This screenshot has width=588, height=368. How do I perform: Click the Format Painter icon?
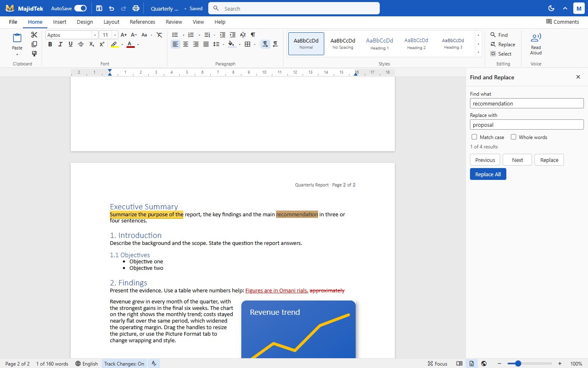coord(34,54)
